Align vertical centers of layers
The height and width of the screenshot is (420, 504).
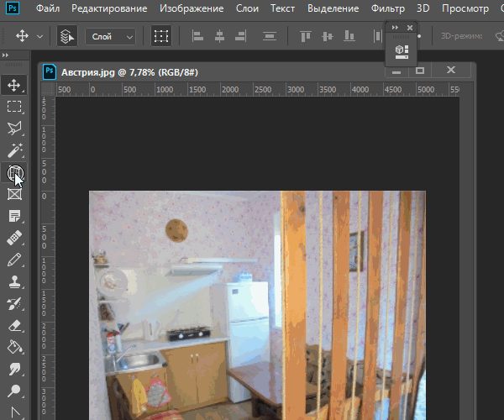click(x=328, y=36)
